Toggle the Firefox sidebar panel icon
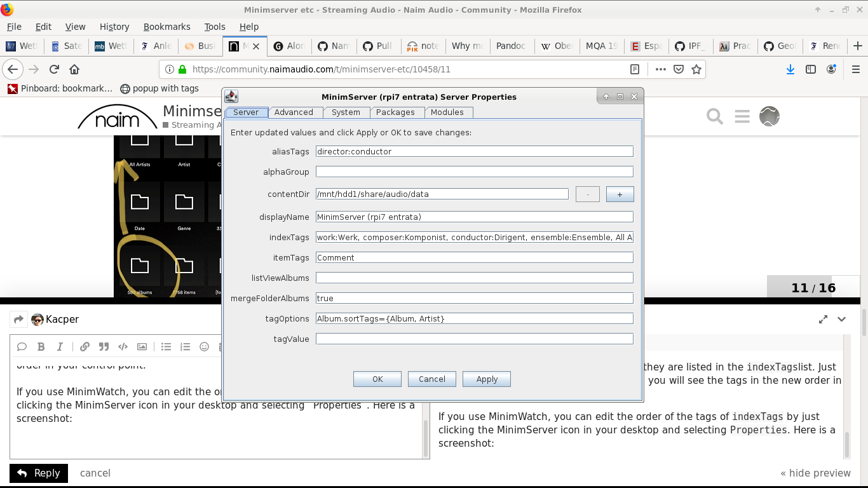Image resolution: width=868 pixels, height=488 pixels. 811,69
